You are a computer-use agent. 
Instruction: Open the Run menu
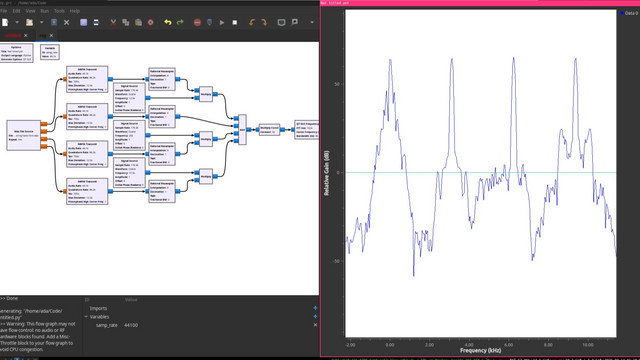(44, 11)
